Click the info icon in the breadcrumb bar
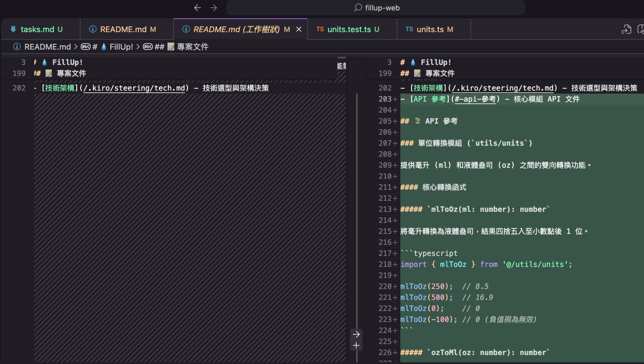 coord(17,47)
